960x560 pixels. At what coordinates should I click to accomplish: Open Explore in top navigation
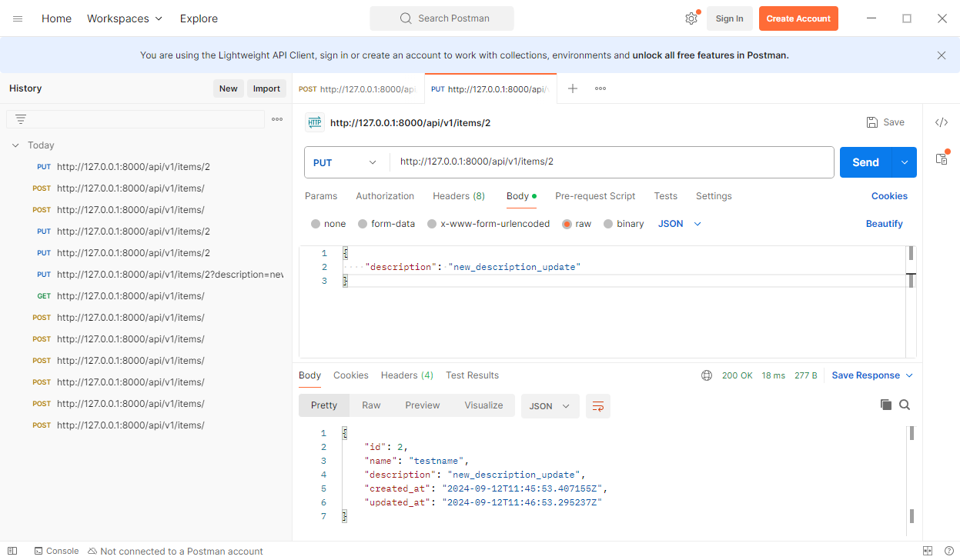(x=199, y=18)
